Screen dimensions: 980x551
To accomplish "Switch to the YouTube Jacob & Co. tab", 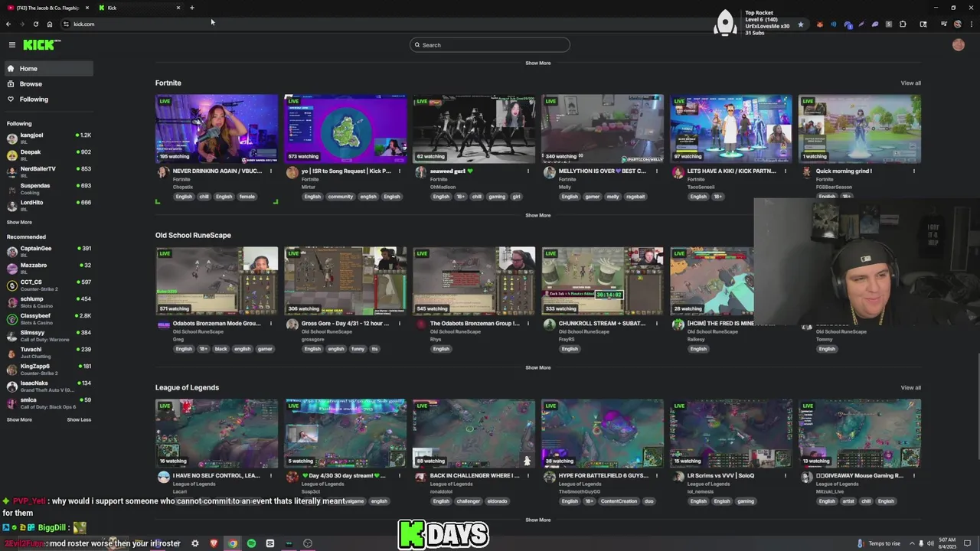I will (48, 8).
